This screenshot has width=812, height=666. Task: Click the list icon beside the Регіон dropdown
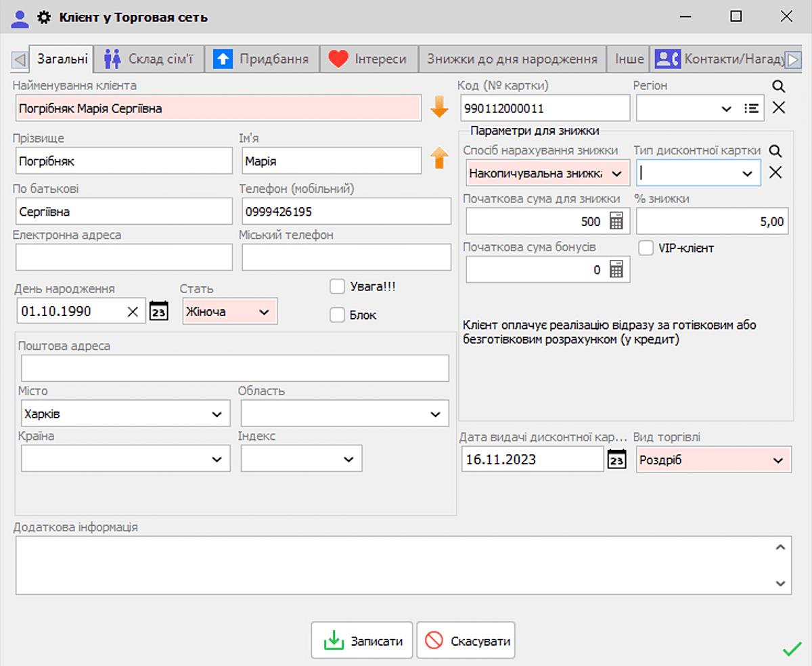pyautogui.click(x=751, y=108)
